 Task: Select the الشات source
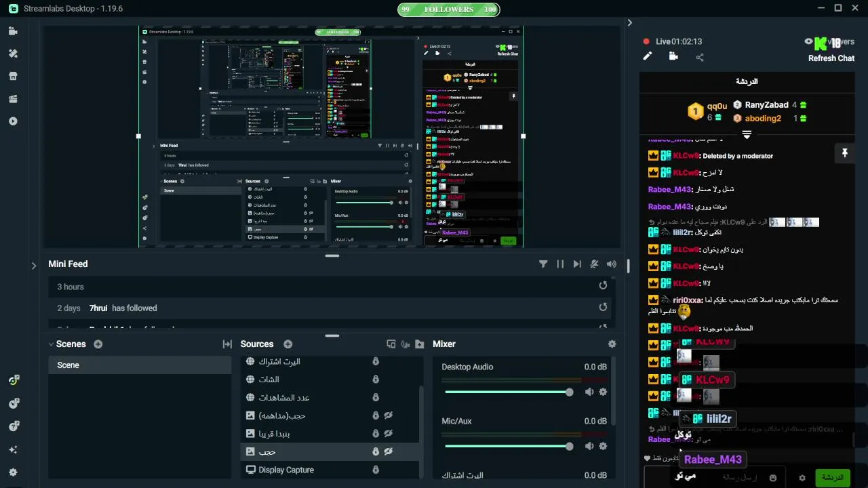(330, 380)
